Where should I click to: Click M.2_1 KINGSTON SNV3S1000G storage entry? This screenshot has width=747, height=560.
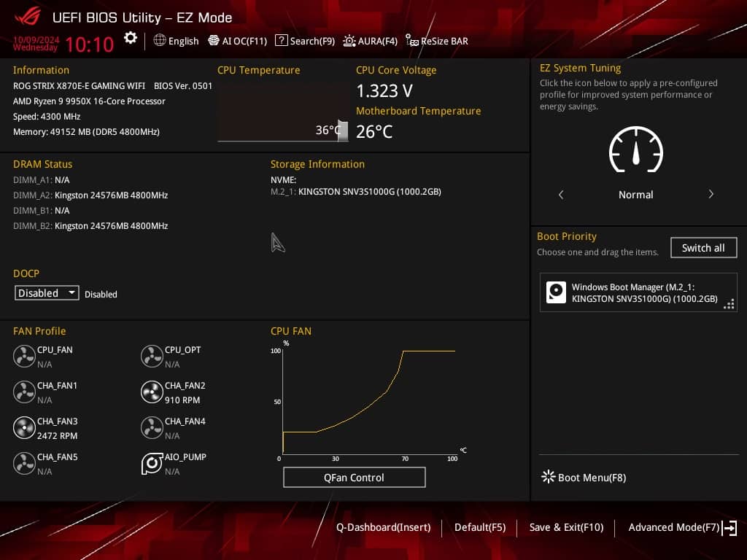(x=356, y=192)
